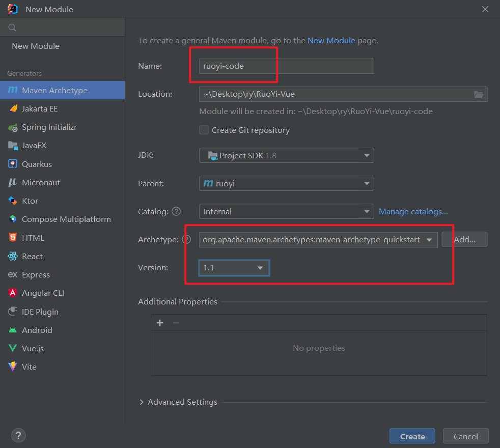Click the HTML5 shield icon
Image resolution: width=500 pixels, height=448 pixels.
[x=13, y=238]
